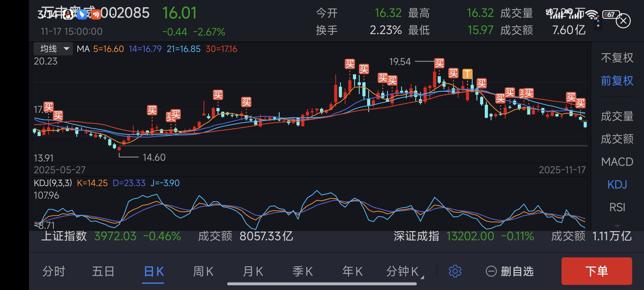
Task: Tap the leftmost buy marker near 17
Action: 48,107
